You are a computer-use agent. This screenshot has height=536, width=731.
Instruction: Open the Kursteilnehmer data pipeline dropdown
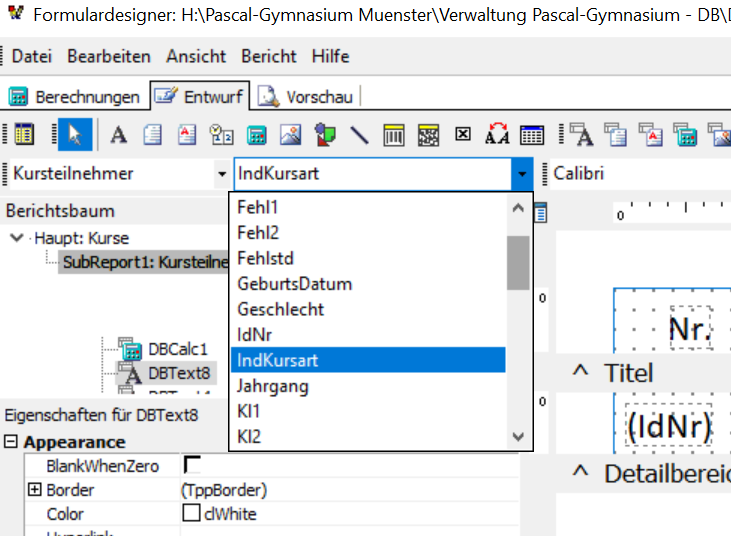(222, 174)
